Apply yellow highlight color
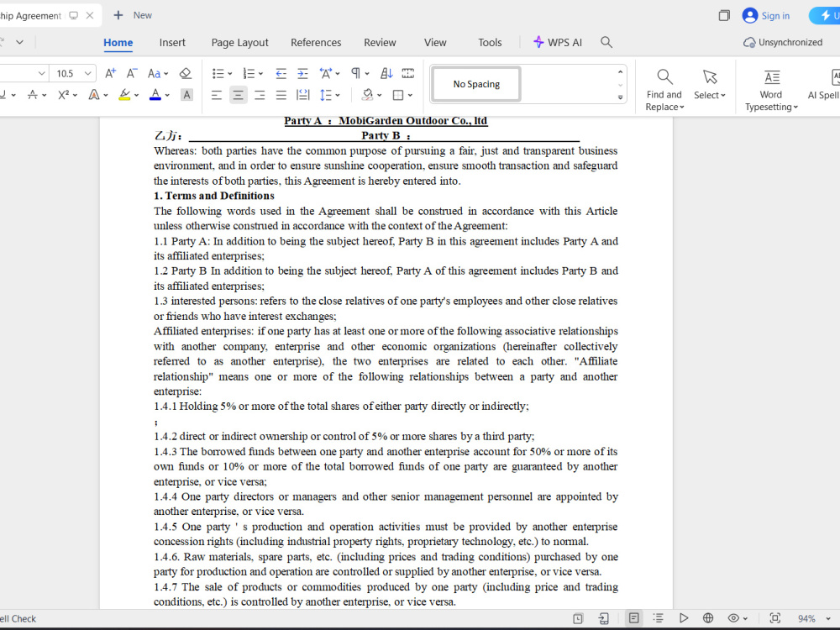 [125, 96]
